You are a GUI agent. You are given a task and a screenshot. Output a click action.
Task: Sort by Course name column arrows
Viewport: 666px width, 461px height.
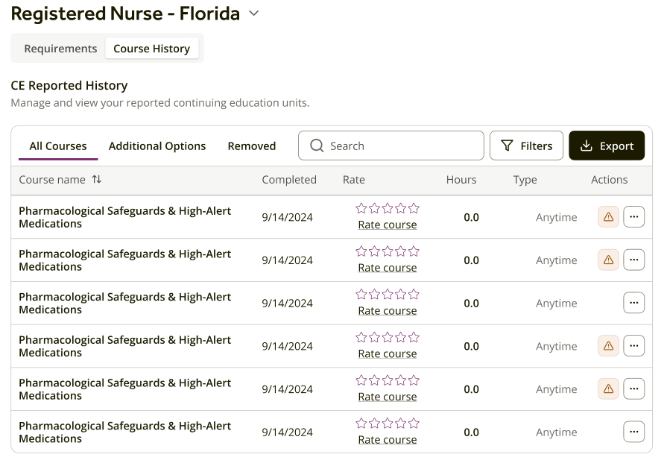[x=97, y=180]
